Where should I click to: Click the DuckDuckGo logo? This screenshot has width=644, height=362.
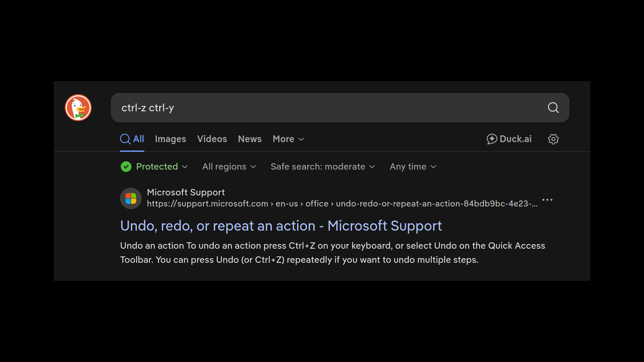(x=78, y=108)
